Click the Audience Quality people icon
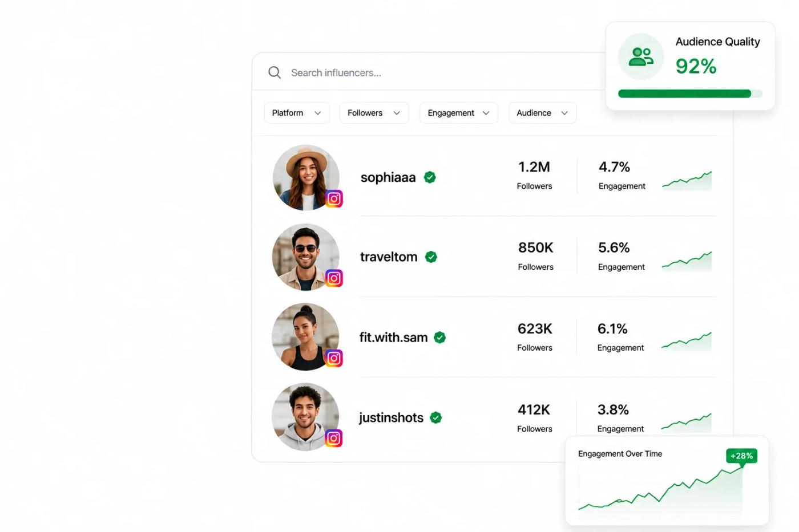The image size is (799, 532). pyautogui.click(x=641, y=56)
